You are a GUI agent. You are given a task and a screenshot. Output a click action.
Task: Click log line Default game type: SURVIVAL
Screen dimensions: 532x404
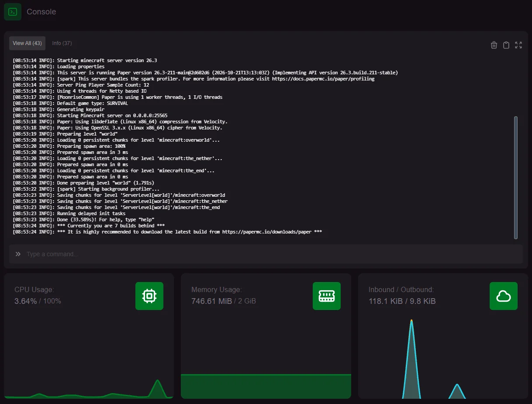71,103
